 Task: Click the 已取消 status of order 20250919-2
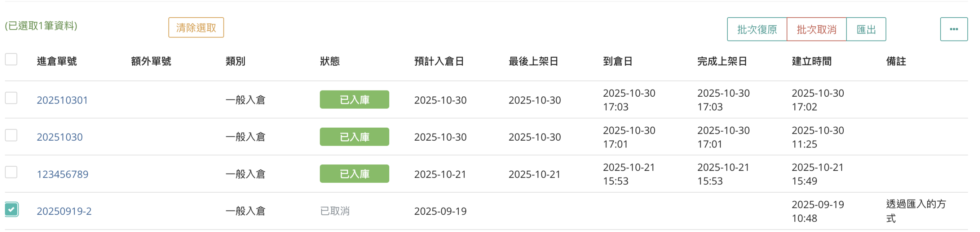335,211
